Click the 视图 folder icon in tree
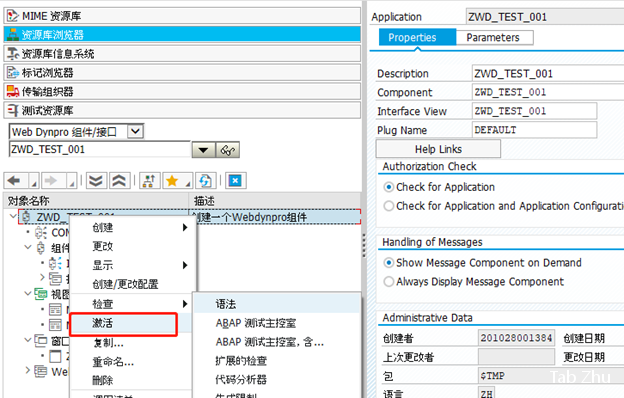Viewport: 624px width, 398px height. (41, 294)
